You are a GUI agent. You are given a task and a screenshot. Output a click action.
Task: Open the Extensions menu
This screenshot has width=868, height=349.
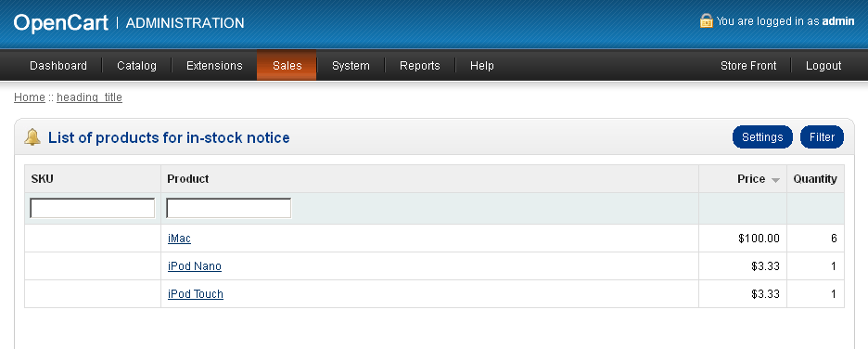click(214, 65)
